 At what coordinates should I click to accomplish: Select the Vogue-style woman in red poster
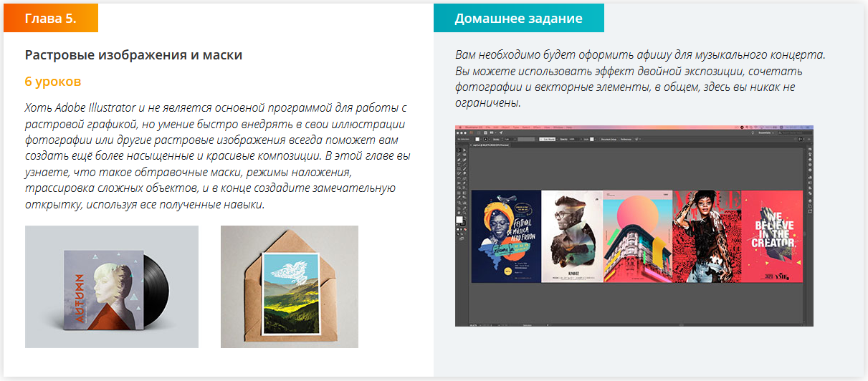coord(707,236)
